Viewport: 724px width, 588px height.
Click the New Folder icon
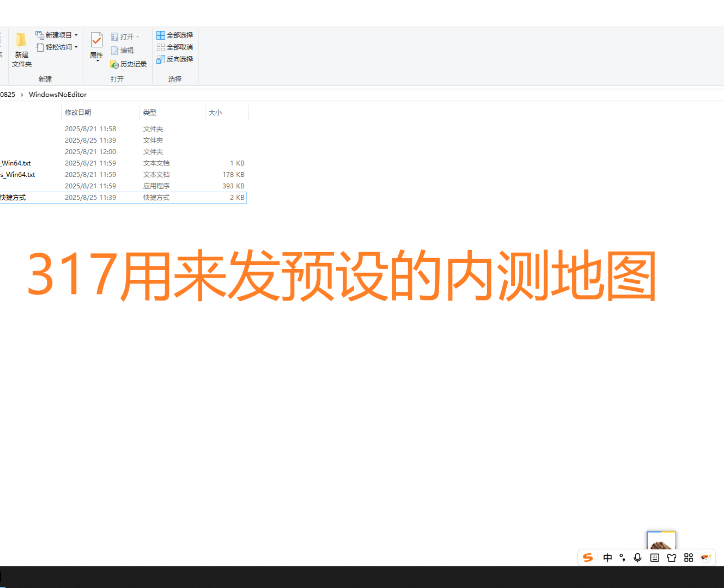21,41
